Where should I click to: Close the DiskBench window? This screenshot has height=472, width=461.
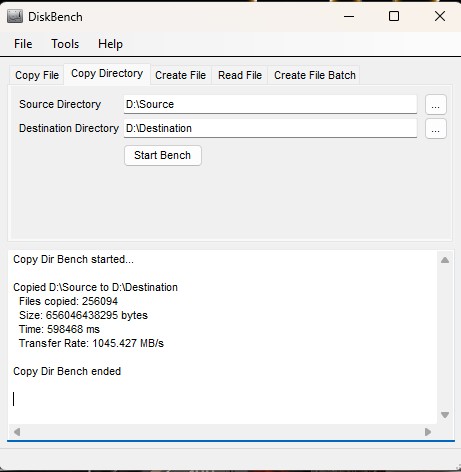point(440,16)
